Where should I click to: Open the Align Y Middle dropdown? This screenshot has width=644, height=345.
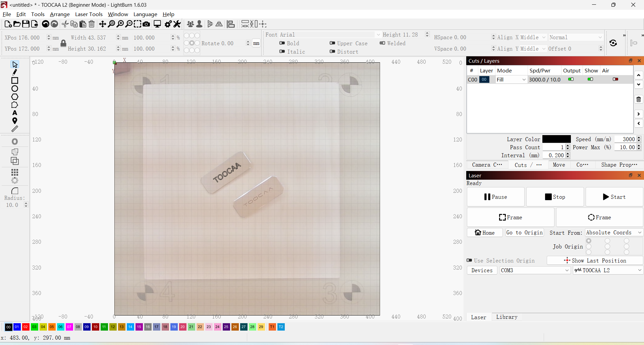pos(533,49)
